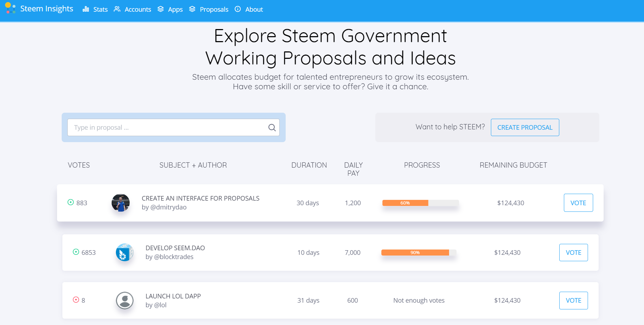Go to the Accounts page
This screenshot has width=644, height=325.
pos(133,9)
